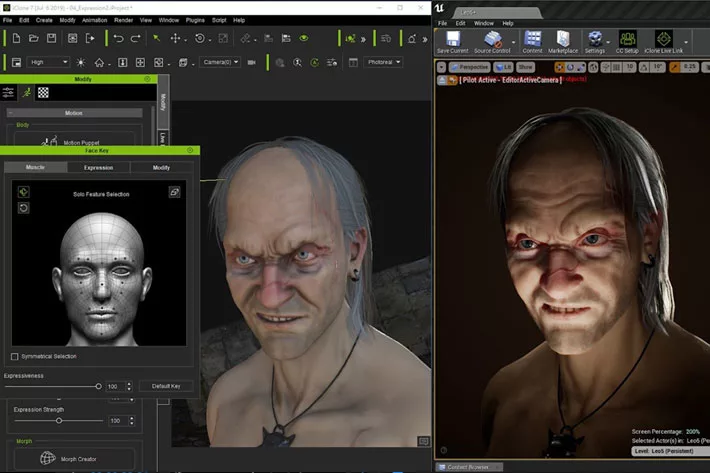Click the Default Key button
Image resolution: width=710 pixels, height=473 pixels.
[166, 386]
